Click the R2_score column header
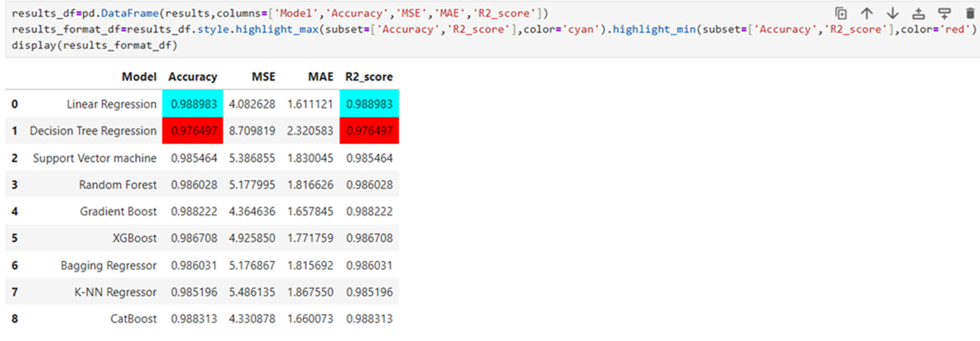Screen dimensions: 980x341 [369, 77]
